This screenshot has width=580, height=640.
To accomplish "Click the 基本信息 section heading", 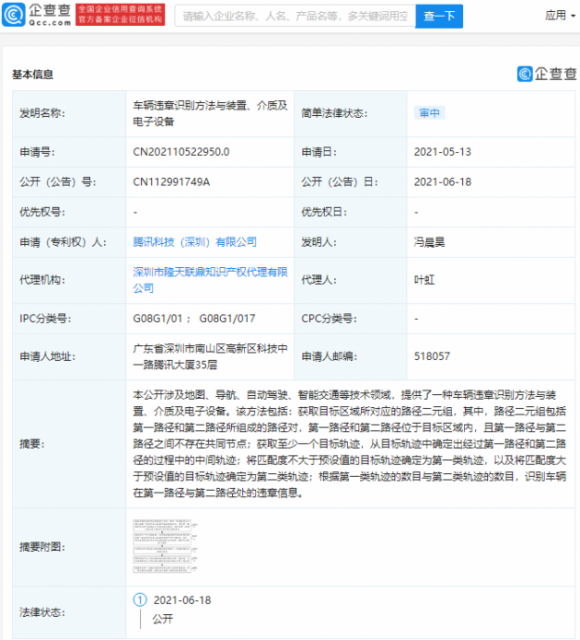I will [33, 74].
